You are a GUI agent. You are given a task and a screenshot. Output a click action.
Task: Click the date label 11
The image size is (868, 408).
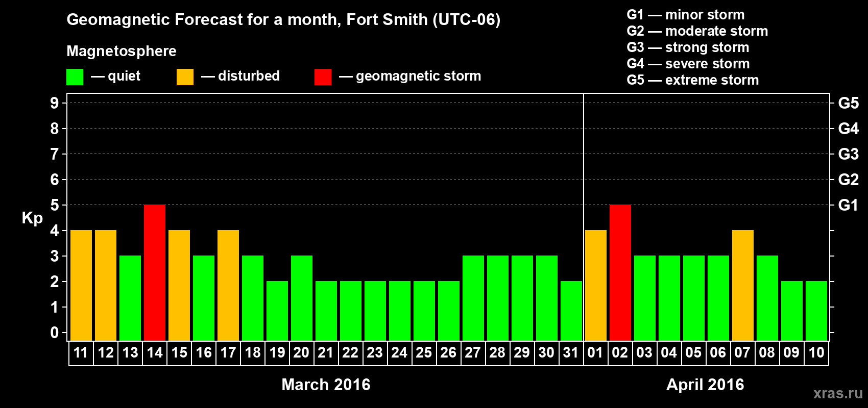(x=81, y=352)
